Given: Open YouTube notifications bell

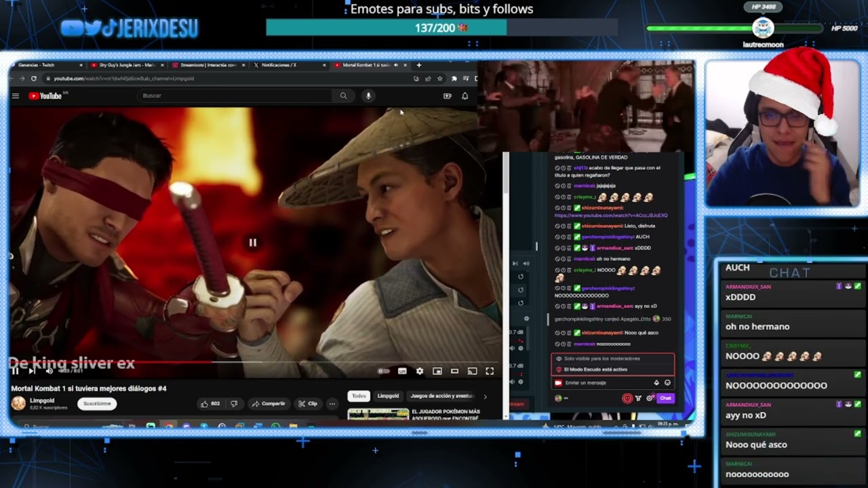Looking at the screenshot, I should coord(465,96).
